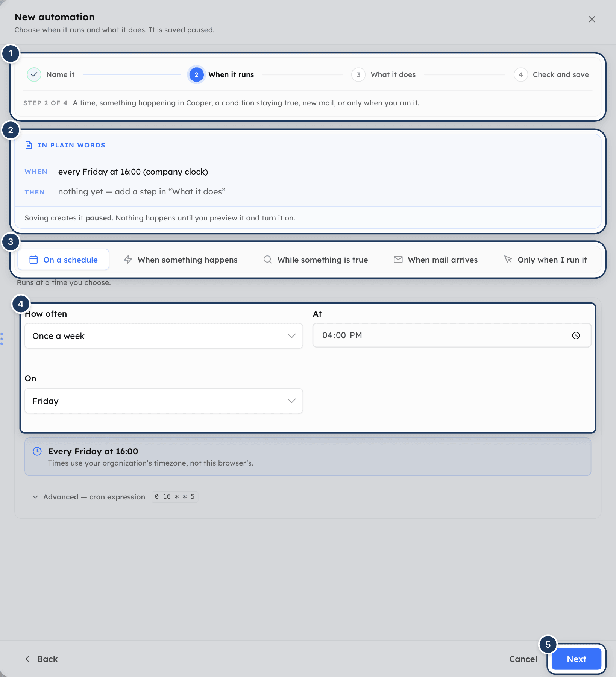Open the How often dropdown
Image resolution: width=616 pixels, height=677 pixels.
coord(164,336)
